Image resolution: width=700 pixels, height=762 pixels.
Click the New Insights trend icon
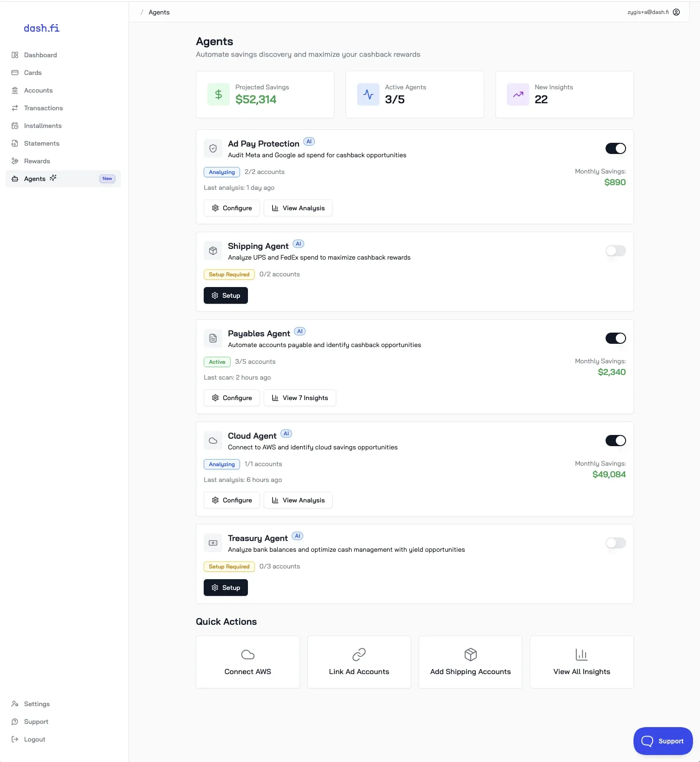(518, 94)
